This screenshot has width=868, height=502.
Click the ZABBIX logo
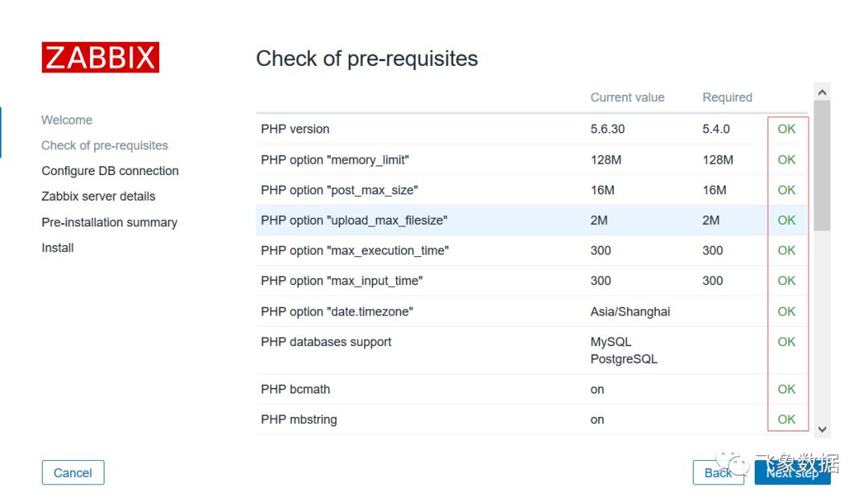pyautogui.click(x=100, y=58)
